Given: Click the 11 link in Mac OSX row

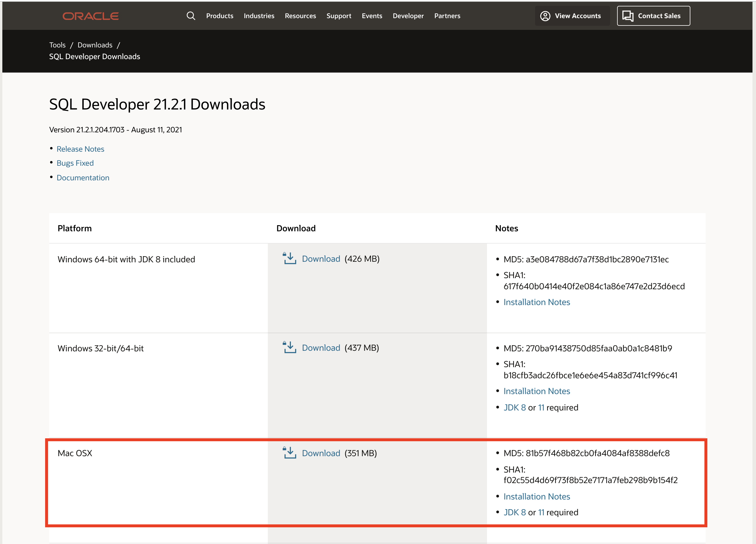Looking at the screenshot, I should [541, 512].
